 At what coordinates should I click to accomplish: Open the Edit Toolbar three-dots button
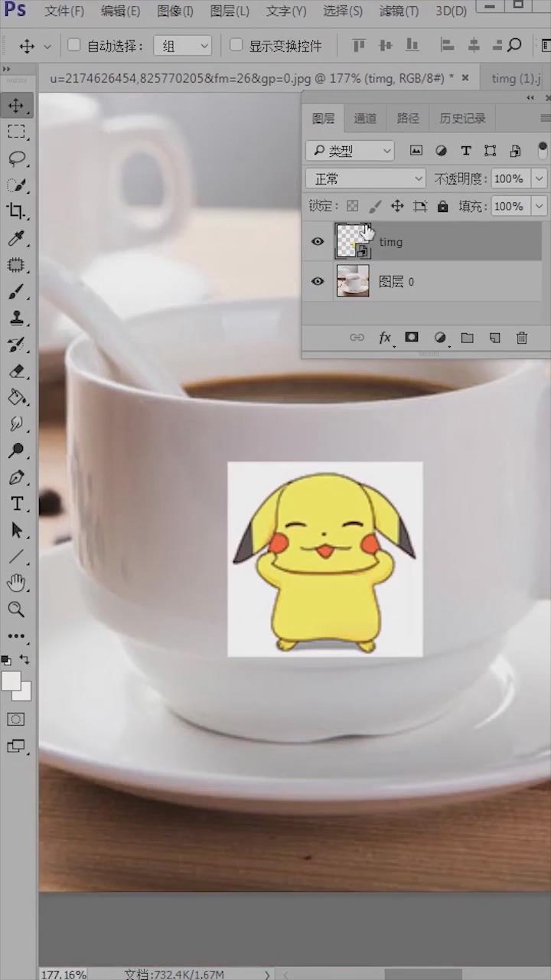click(16, 635)
